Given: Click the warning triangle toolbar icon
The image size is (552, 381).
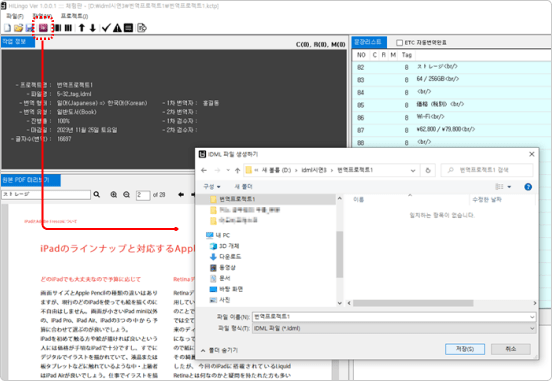Looking at the screenshot, I should click(117, 28).
